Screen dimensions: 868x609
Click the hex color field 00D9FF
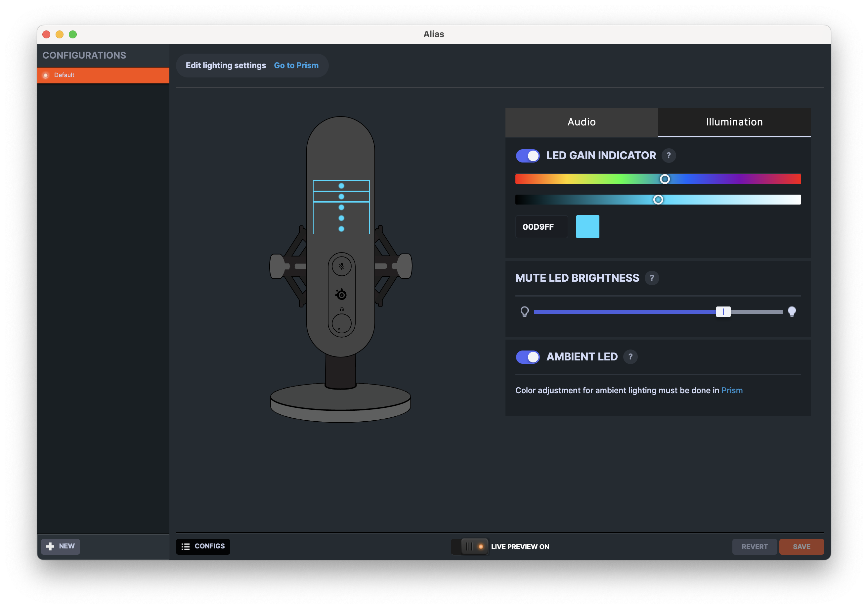(542, 227)
